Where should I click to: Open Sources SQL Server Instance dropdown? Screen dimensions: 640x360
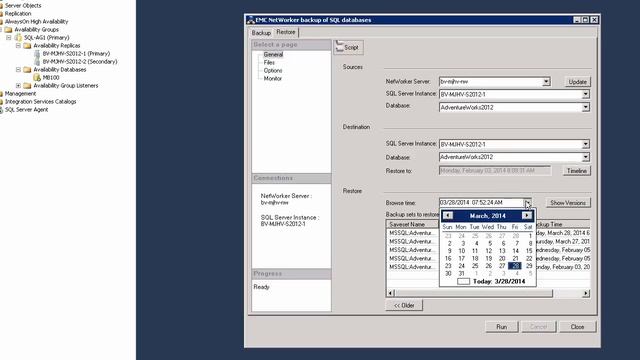585,94
